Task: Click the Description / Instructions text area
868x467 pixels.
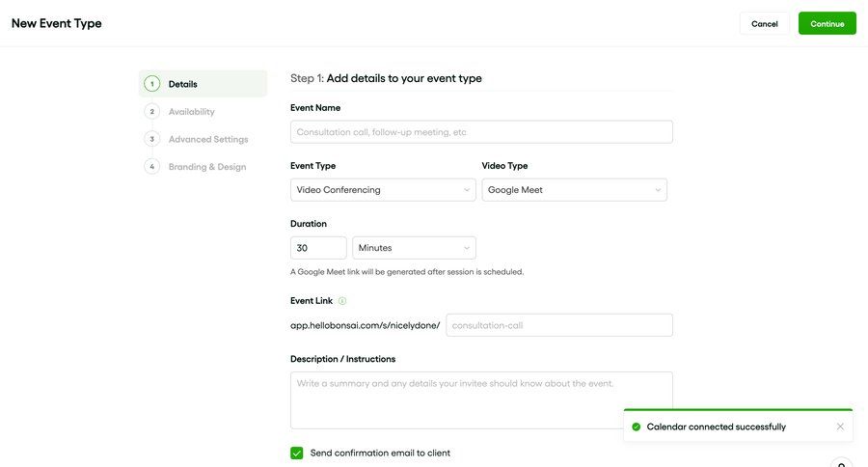Action: coord(481,400)
